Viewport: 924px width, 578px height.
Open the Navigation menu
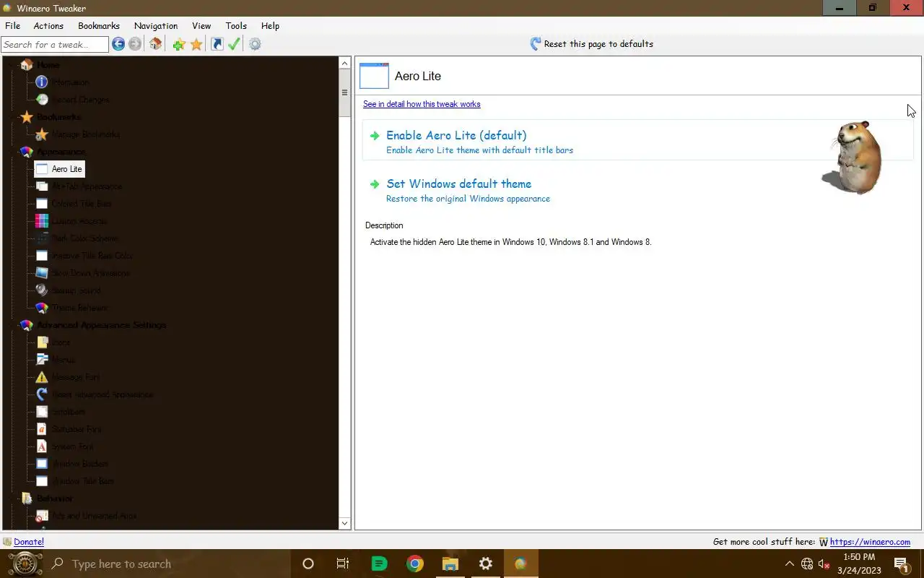click(x=156, y=25)
